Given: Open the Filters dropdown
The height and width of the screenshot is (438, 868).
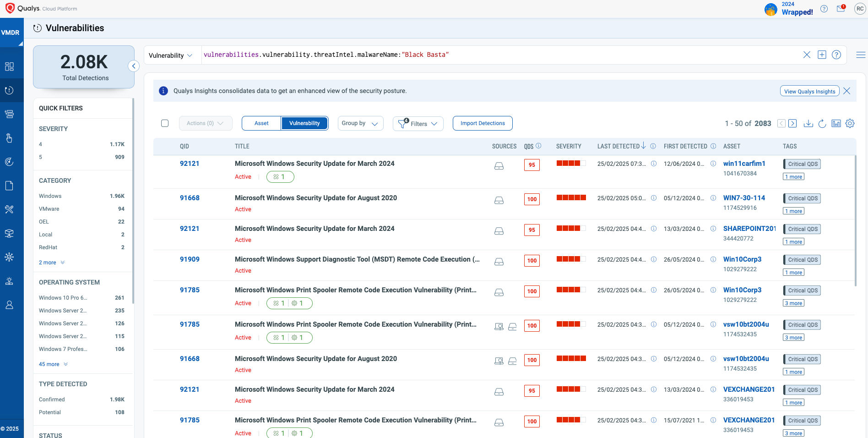Looking at the screenshot, I should point(418,124).
